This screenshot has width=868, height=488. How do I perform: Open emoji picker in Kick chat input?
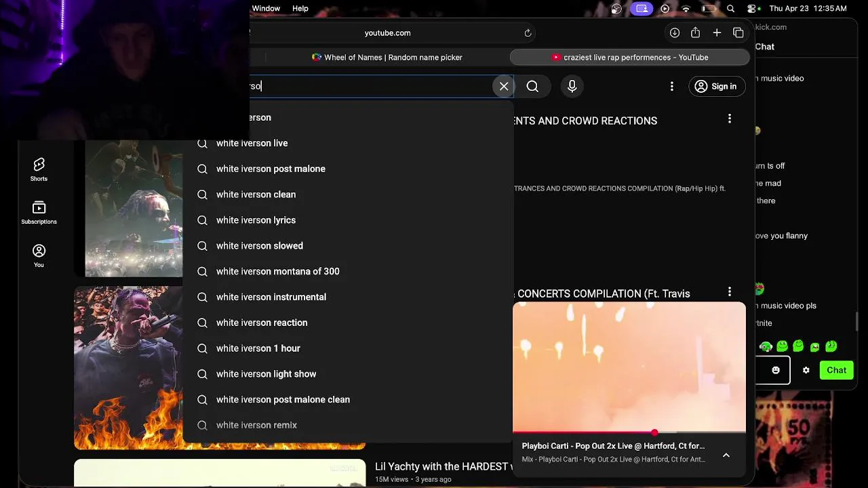[776, 370]
